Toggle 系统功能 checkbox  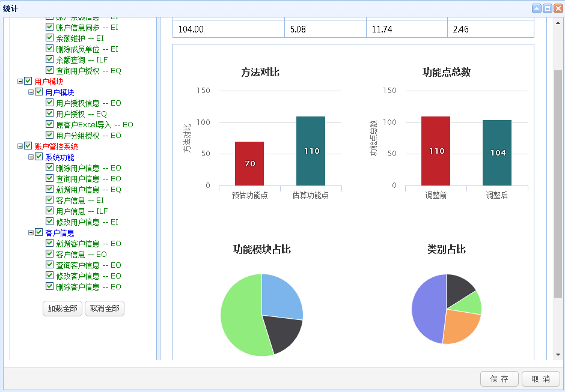[39, 157]
